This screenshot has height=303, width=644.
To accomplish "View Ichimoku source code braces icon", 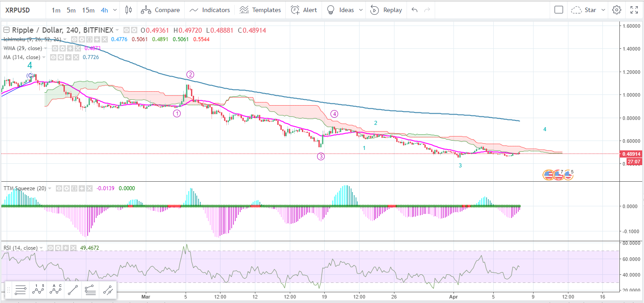I will click(x=89, y=39).
